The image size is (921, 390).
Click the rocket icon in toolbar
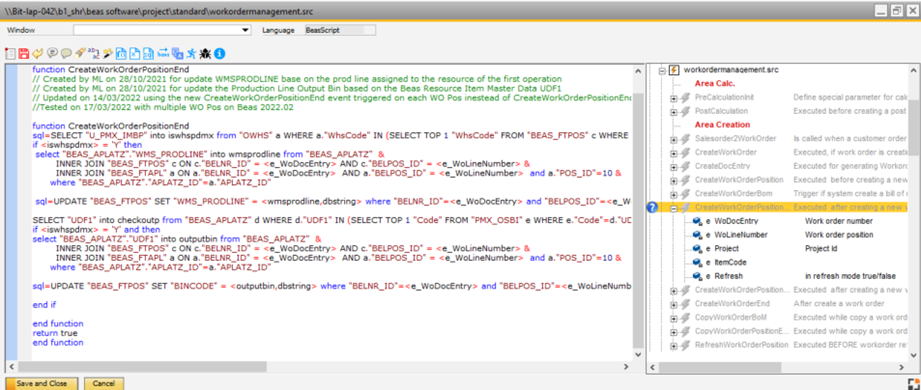coord(80,54)
